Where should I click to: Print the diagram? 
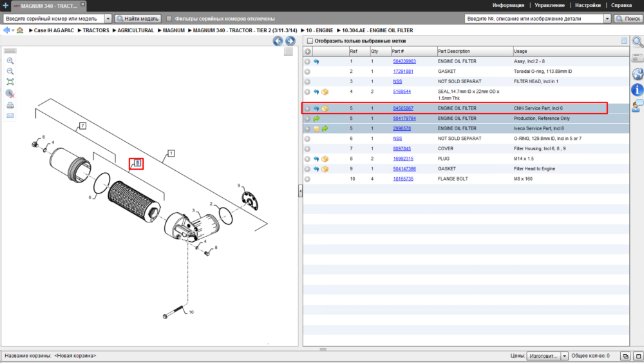pos(10,105)
